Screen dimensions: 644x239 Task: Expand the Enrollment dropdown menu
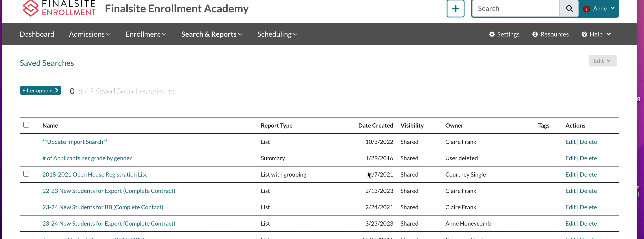(x=145, y=34)
